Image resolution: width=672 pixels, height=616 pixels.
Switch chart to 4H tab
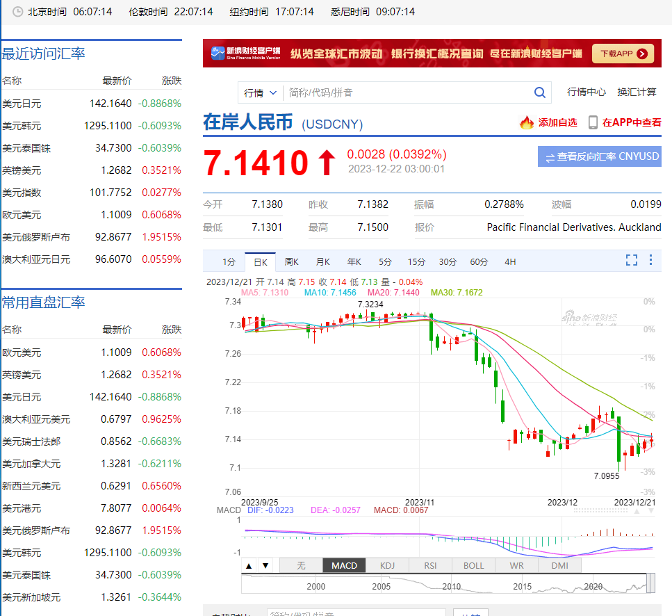coord(510,262)
